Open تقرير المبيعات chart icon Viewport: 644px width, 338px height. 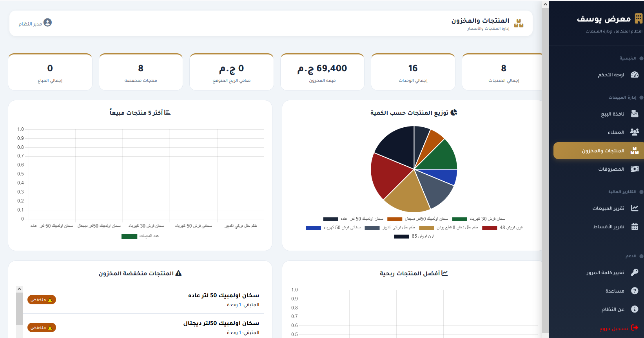click(x=635, y=208)
